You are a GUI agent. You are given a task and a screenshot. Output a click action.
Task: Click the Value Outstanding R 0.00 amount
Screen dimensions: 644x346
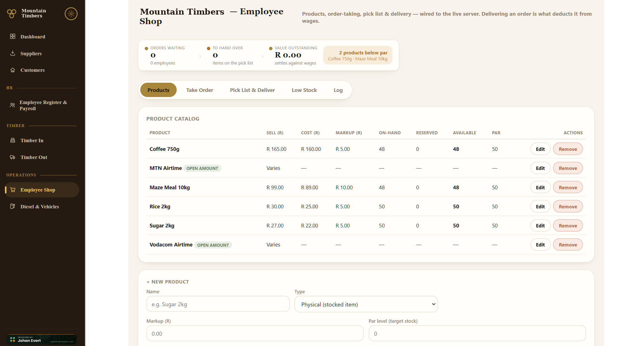288,55
